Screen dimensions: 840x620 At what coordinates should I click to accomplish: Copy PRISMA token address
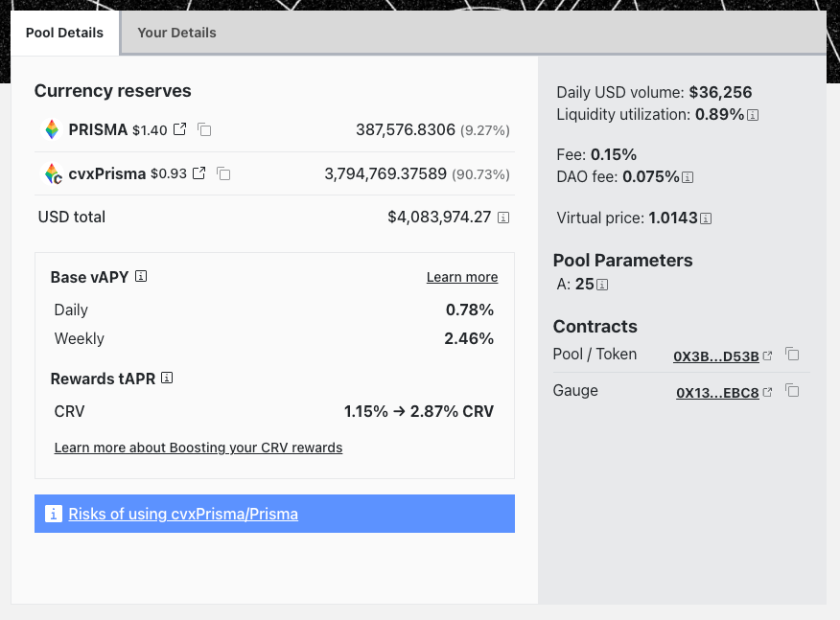(204, 129)
